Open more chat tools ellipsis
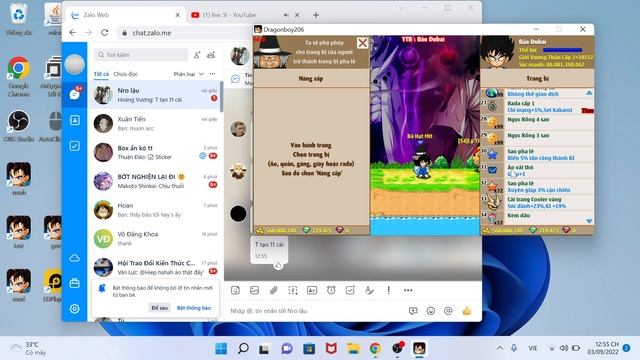 [x=408, y=290]
